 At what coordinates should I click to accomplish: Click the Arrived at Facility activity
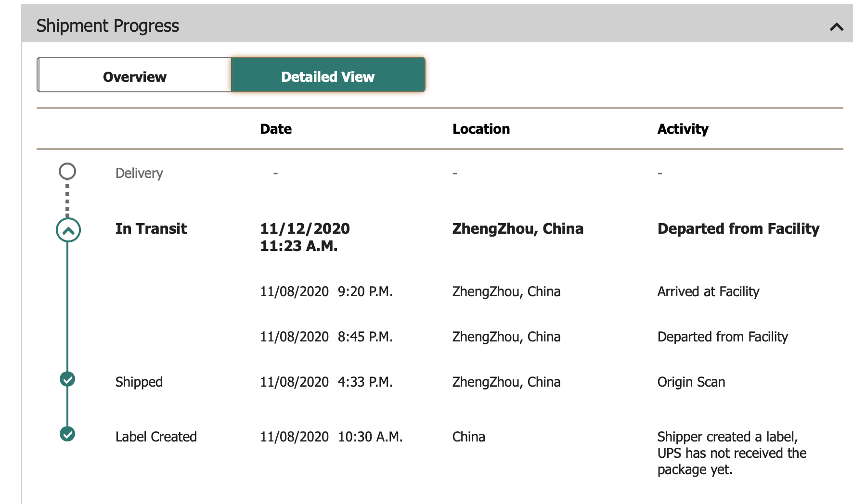pos(708,291)
